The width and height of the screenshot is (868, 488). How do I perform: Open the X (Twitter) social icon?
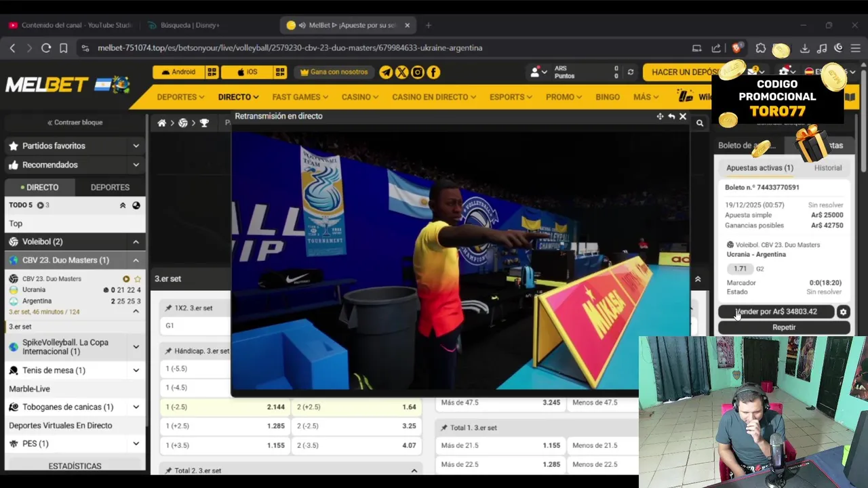point(401,72)
